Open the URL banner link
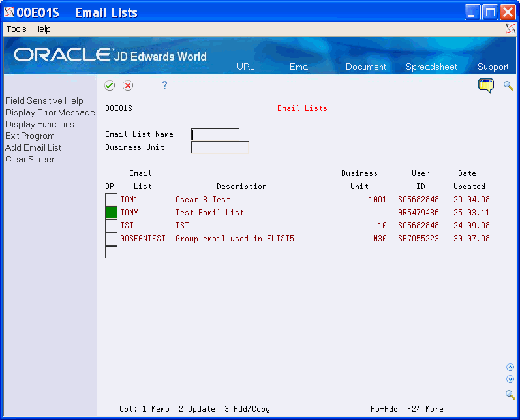Screen dimensions: 520x420 [245, 67]
